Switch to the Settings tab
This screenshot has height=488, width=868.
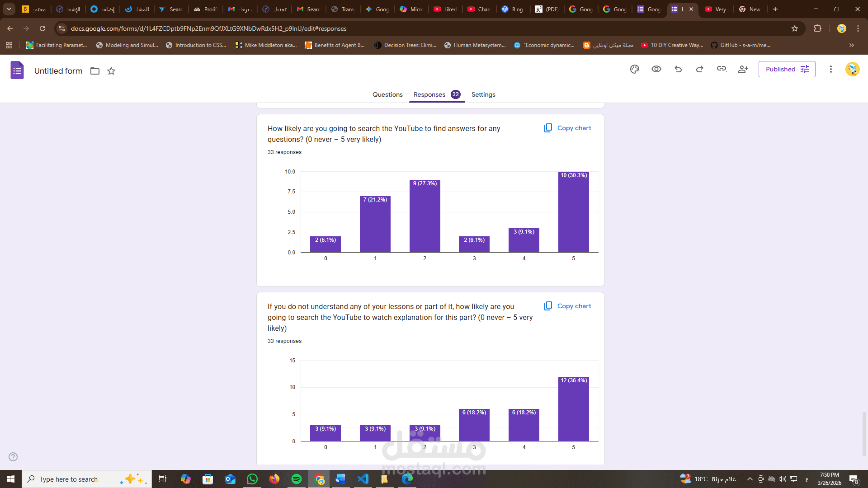click(x=483, y=94)
